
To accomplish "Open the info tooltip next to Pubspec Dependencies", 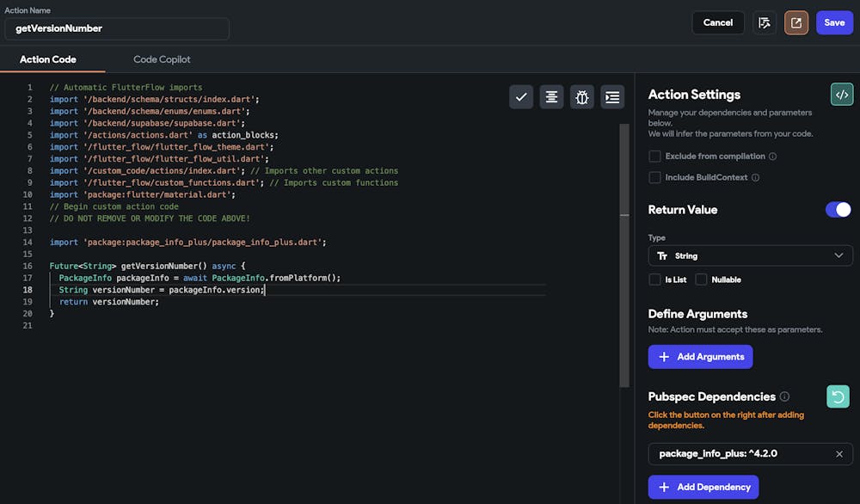I will pos(785,396).
